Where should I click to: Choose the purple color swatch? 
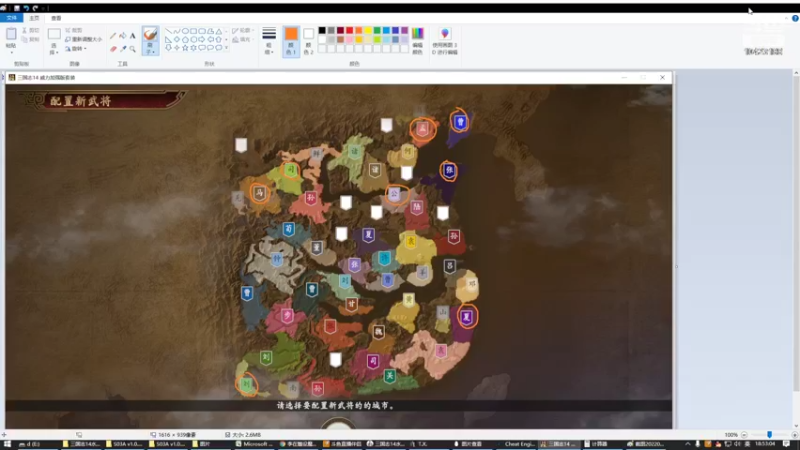pyautogui.click(x=404, y=31)
